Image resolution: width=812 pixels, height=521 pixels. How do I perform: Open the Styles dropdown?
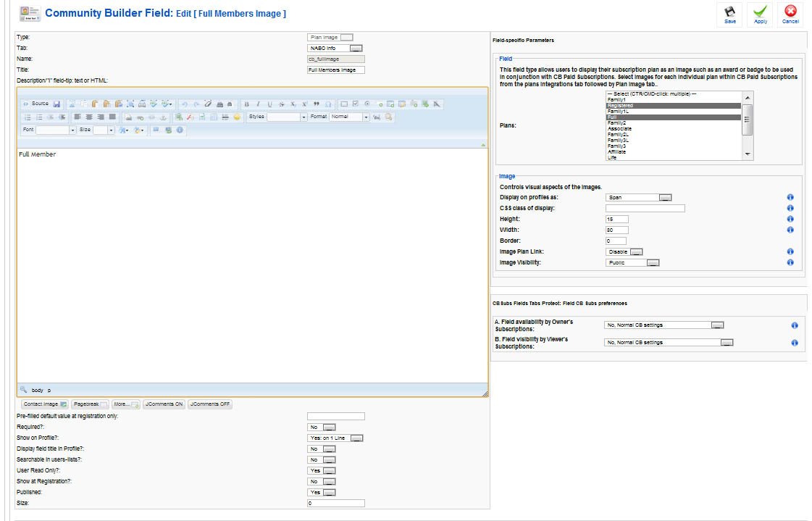[x=287, y=117]
